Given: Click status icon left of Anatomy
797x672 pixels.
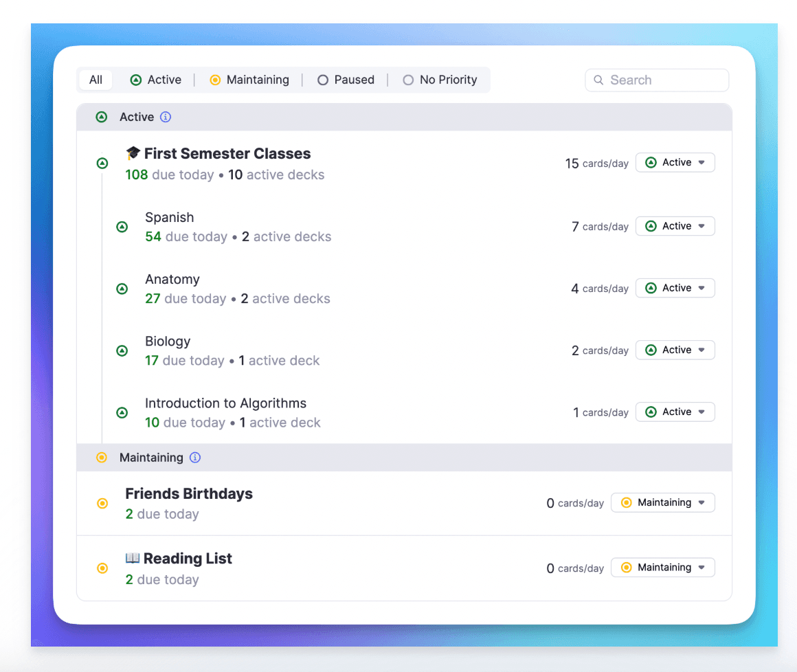Looking at the screenshot, I should pos(122,289).
